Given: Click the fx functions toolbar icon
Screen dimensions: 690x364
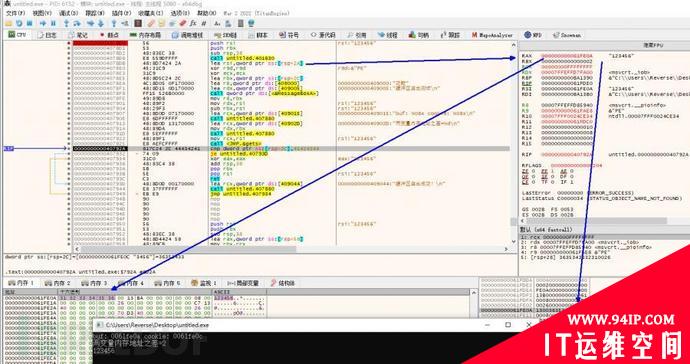Looking at the screenshot, I should click(192, 23).
